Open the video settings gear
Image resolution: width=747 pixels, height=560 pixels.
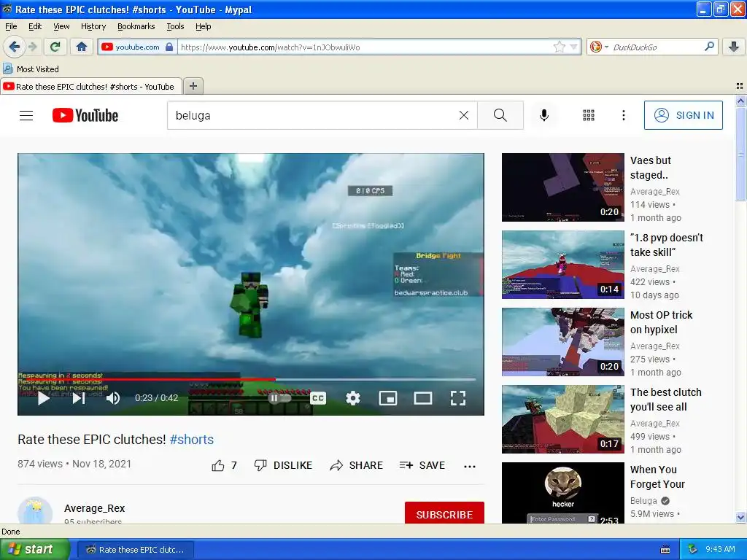(353, 398)
